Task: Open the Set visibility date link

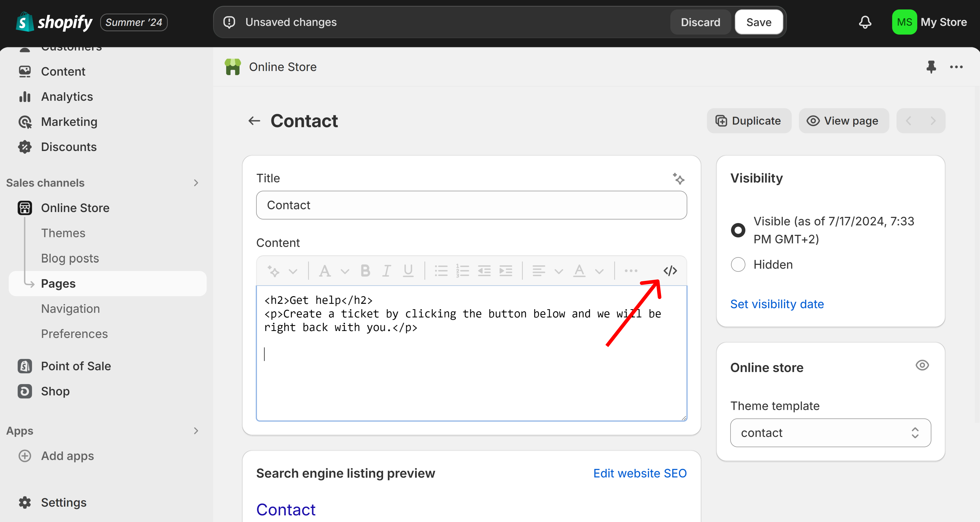Action: pos(777,304)
